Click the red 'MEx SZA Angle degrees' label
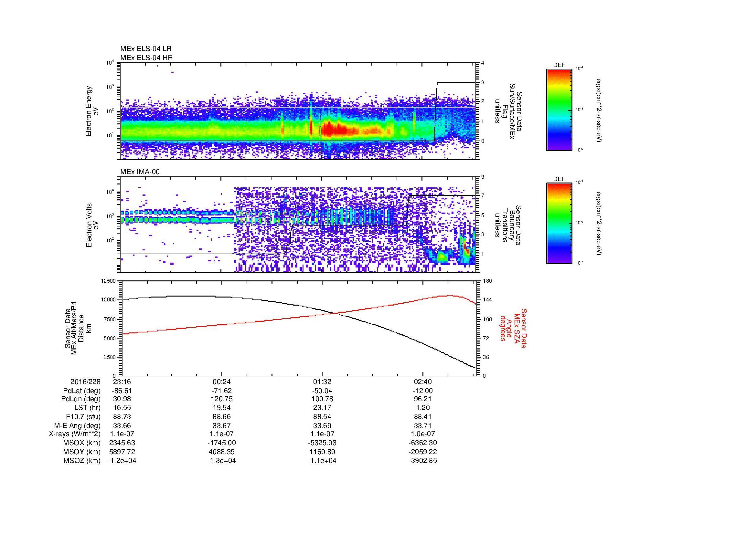Screen dimensions: 756x534 (x=513, y=328)
